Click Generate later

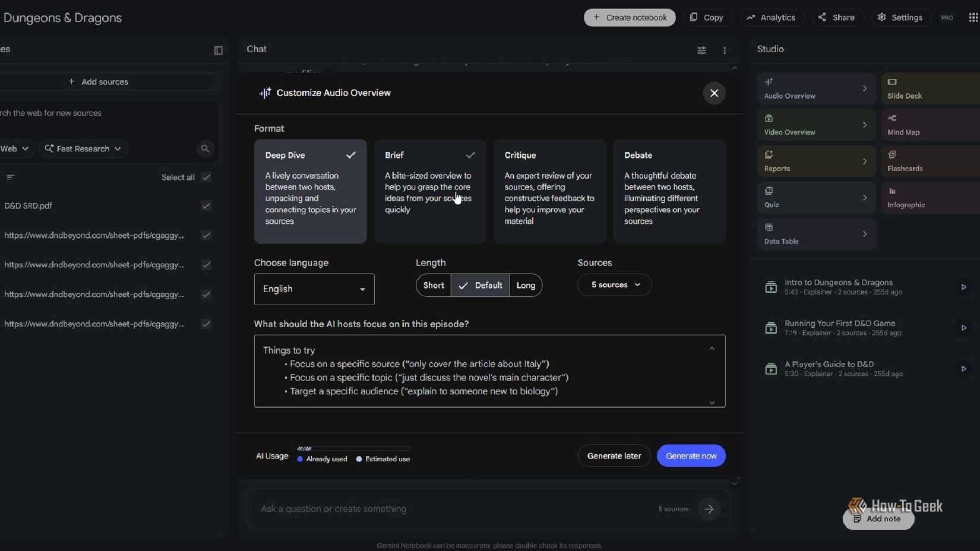point(614,455)
